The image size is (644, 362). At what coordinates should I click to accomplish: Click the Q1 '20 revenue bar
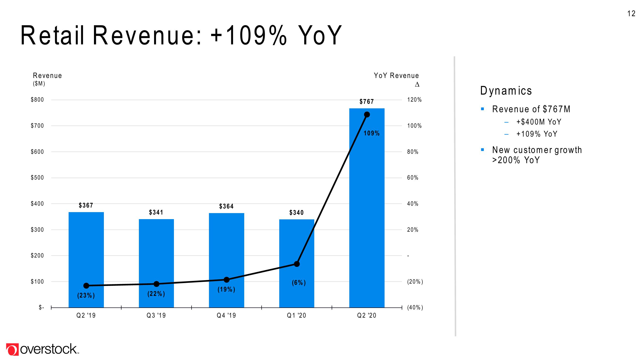coord(297,263)
